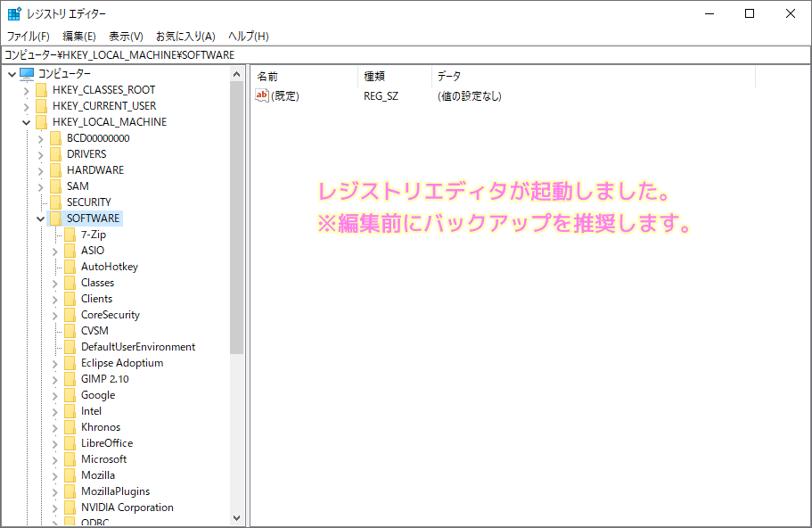The image size is (812, 528).
Task: Click the tree scrollbar down arrow
Action: point(237,518)
